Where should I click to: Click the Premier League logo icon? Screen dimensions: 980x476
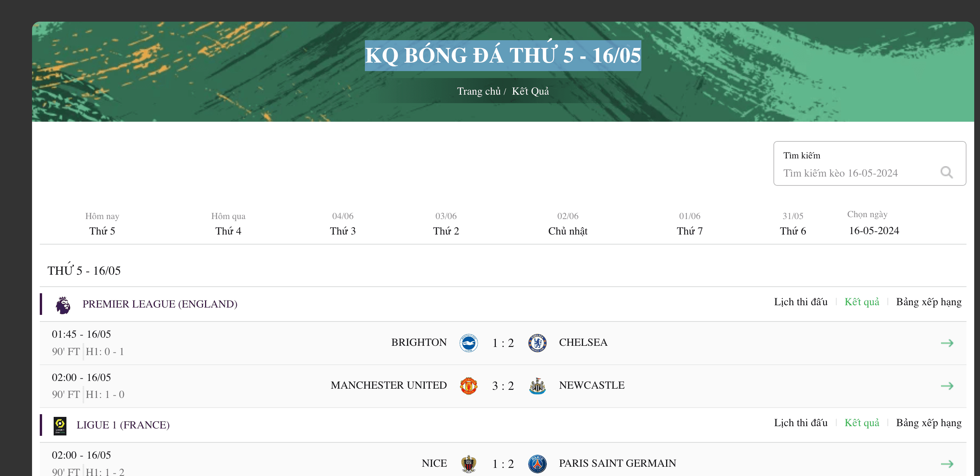pos(63,304)
